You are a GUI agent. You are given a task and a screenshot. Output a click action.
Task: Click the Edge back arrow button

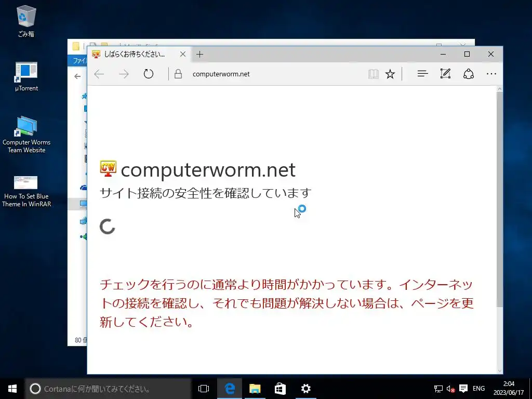point(99,74)
